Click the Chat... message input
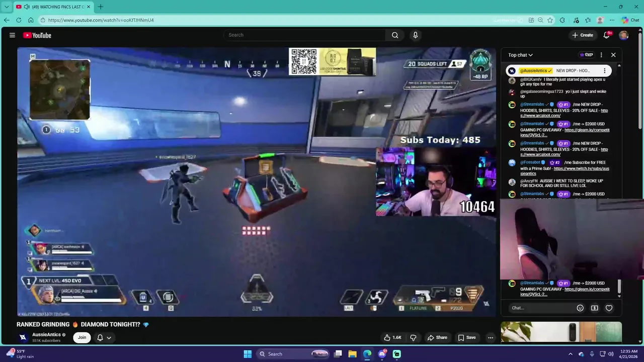644x362 pixels. (x=541, y=308)
